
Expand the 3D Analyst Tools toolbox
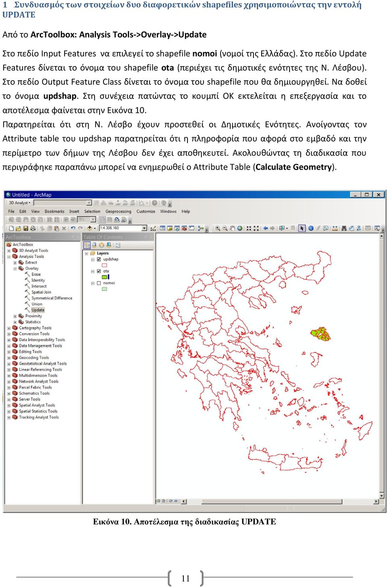coord(9,251)
